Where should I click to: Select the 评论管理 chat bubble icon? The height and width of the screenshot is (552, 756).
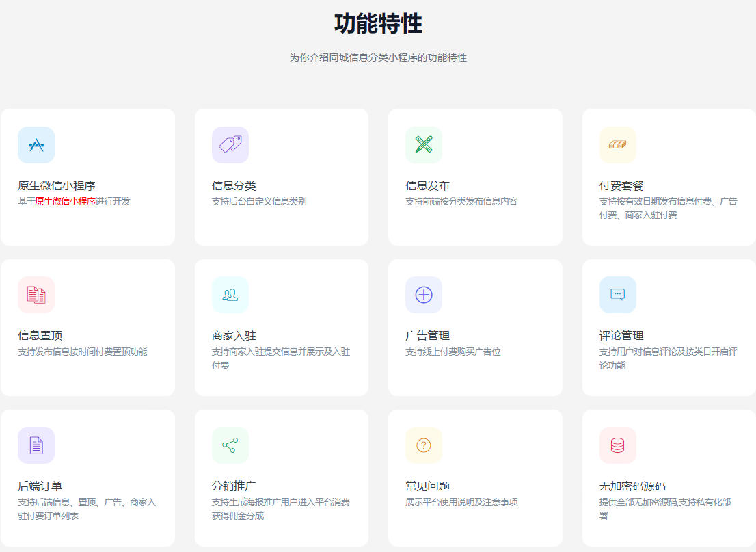click(x=617, y=295)
